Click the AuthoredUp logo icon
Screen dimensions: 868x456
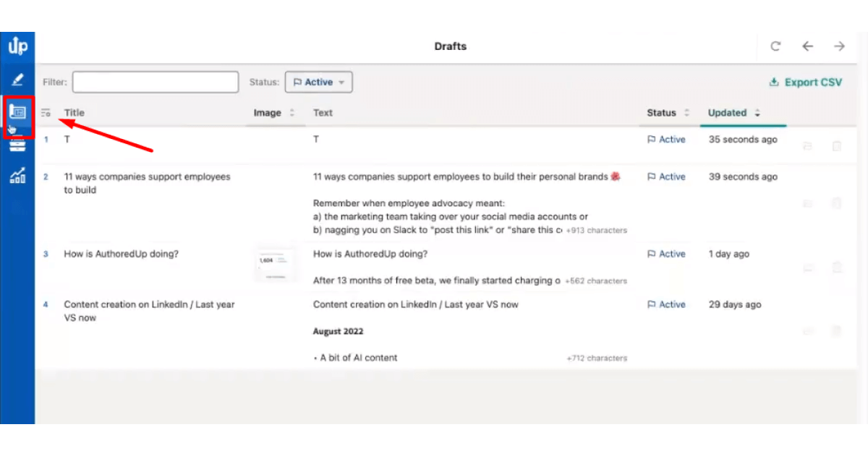17,47
